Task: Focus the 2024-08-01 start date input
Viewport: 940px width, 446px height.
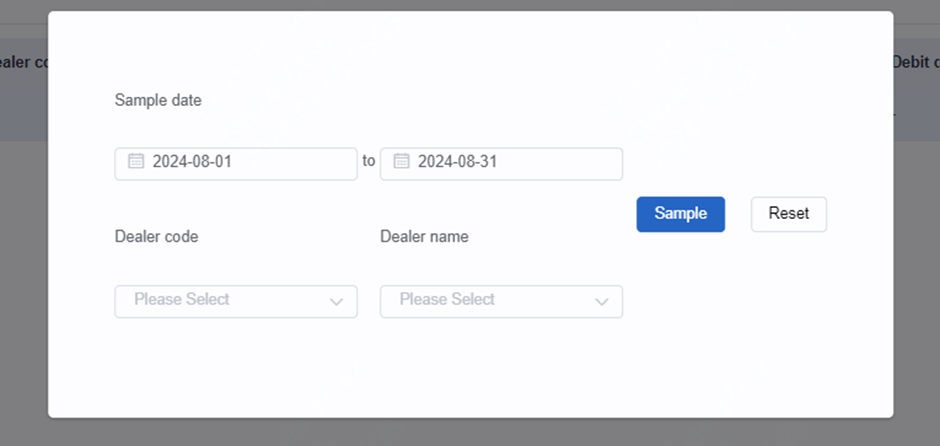Action: pyautogui.click(x=236, y=164)
